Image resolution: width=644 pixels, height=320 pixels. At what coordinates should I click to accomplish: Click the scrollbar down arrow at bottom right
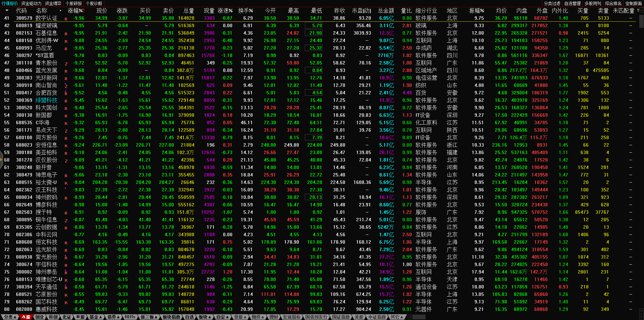tap(641, 310)
